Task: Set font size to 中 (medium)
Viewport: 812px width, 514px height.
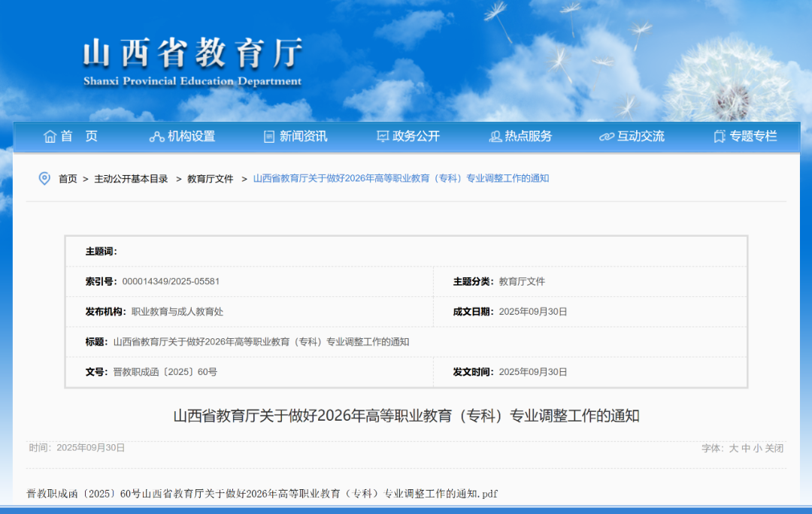Action: 745,448
